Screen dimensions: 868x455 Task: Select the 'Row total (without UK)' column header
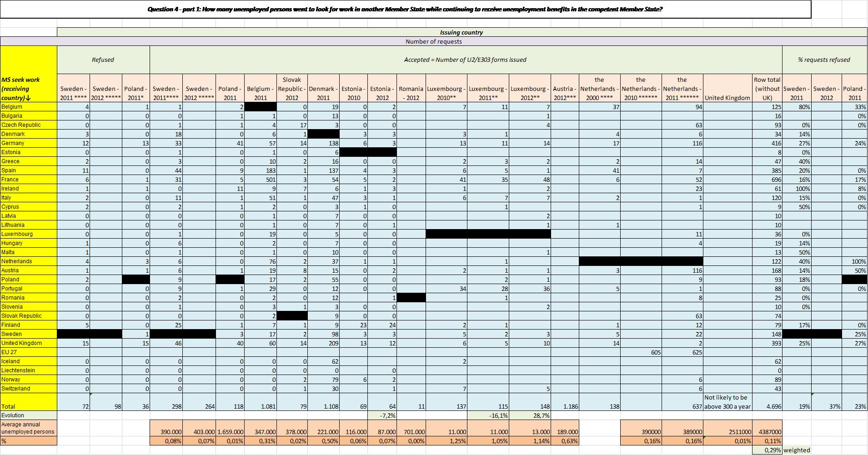(767, 89)
